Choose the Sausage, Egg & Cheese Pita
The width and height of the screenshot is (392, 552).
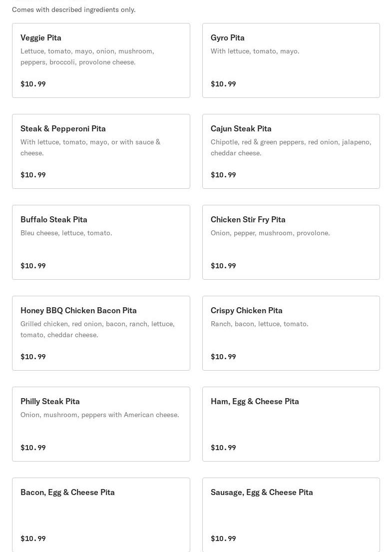click(x=291, y=515)
